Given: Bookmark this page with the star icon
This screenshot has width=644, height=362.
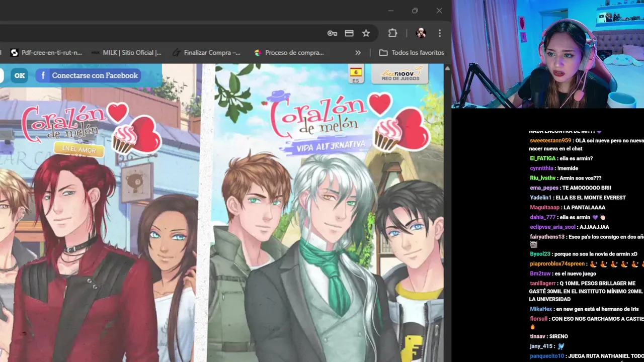Looking at the screenshot, I should (x=366, y=33).
